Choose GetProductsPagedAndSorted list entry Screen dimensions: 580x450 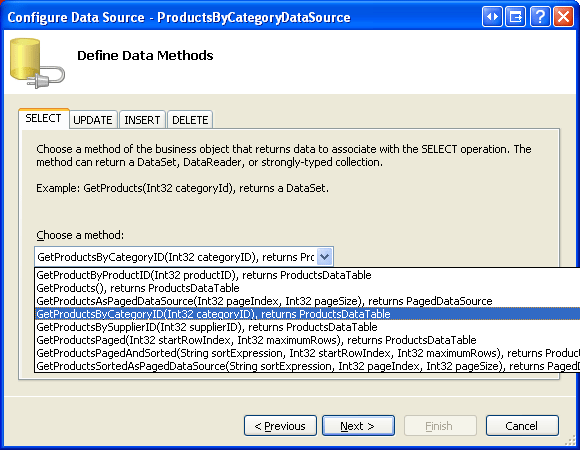pyautogui.click(x=307, y=353)
